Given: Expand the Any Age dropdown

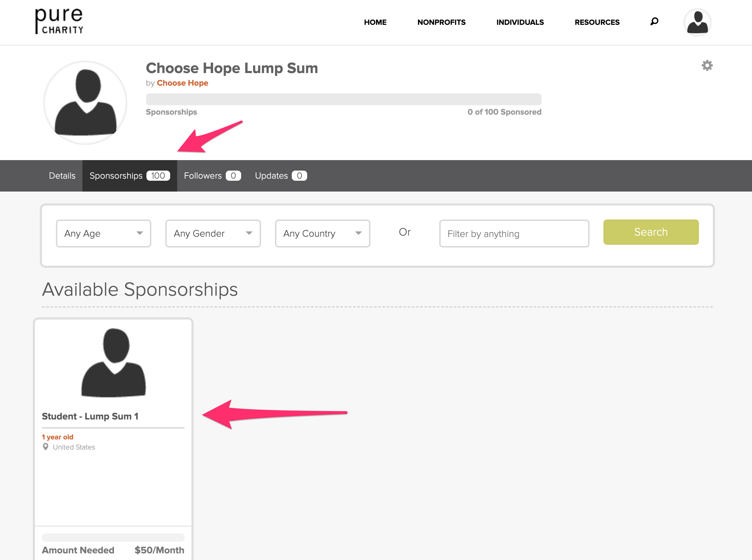Looking at the screenshot, I should (103, 234).
